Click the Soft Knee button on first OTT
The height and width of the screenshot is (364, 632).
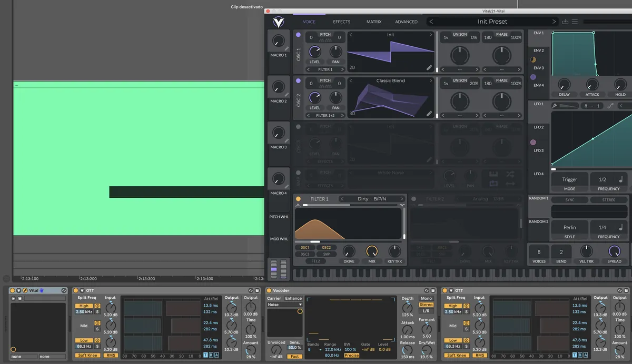(x=88, y=355)
